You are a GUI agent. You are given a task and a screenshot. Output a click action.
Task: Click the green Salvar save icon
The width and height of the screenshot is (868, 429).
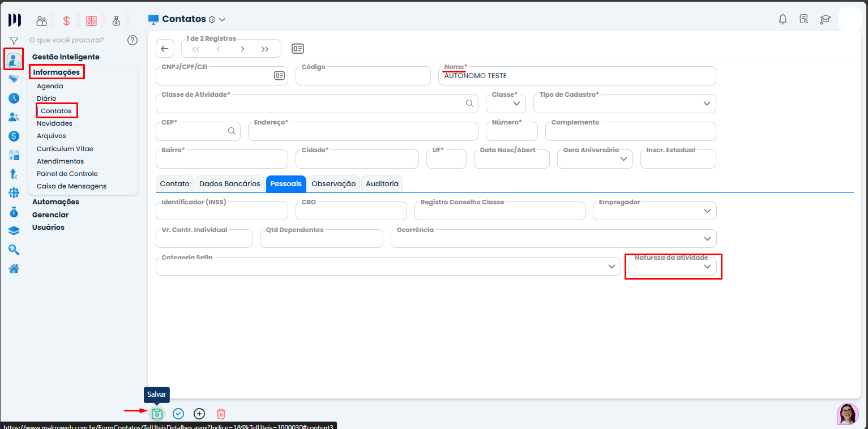157,414
